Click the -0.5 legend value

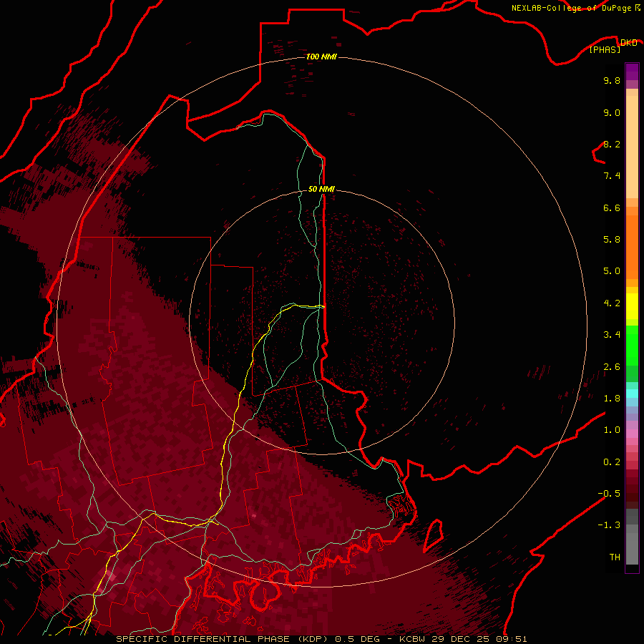609,493
